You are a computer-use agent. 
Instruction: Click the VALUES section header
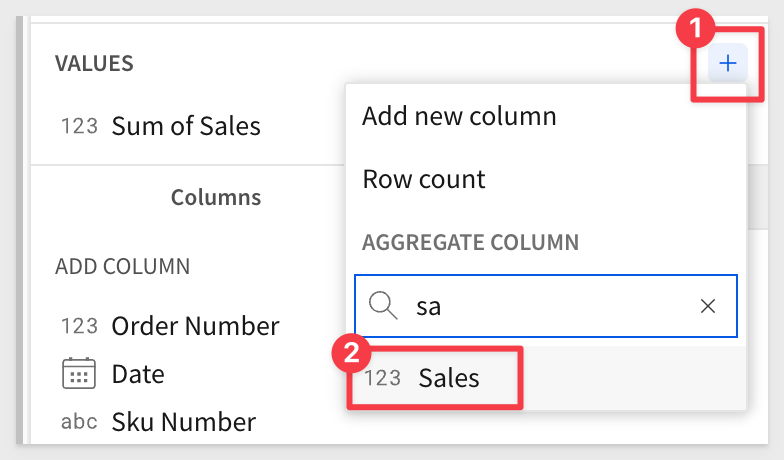pos(94,64)
